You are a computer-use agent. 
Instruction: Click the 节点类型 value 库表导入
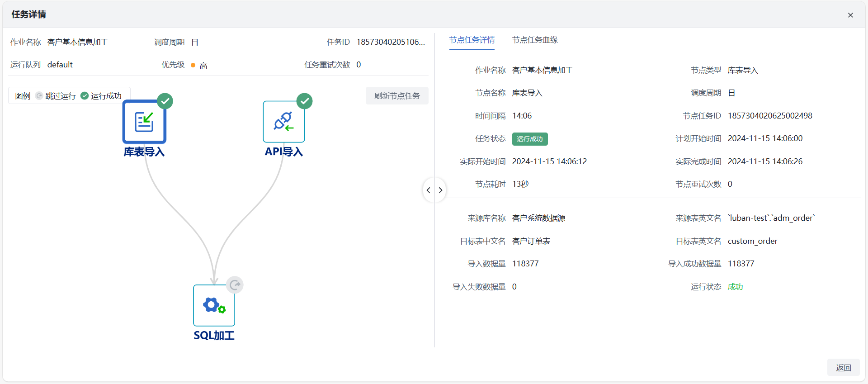[743, 70]
